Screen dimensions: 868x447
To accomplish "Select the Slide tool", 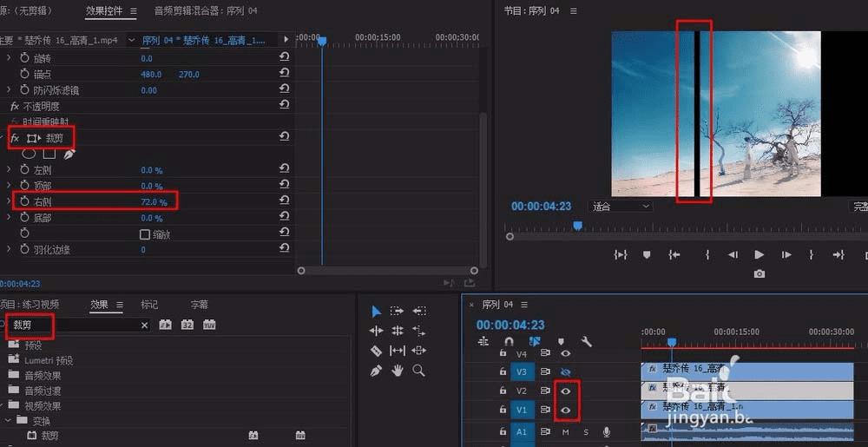I will tap(419, 350).
